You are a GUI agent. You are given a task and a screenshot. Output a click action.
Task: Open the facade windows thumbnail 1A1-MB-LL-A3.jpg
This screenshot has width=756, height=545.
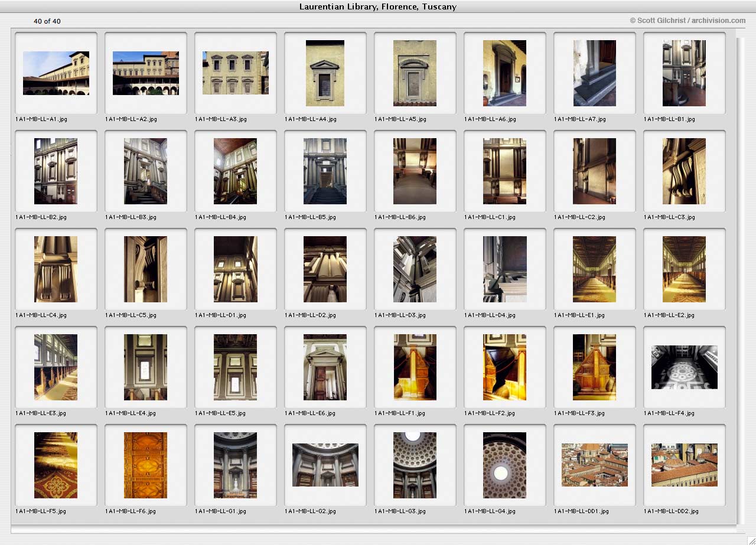click(236, 73)
